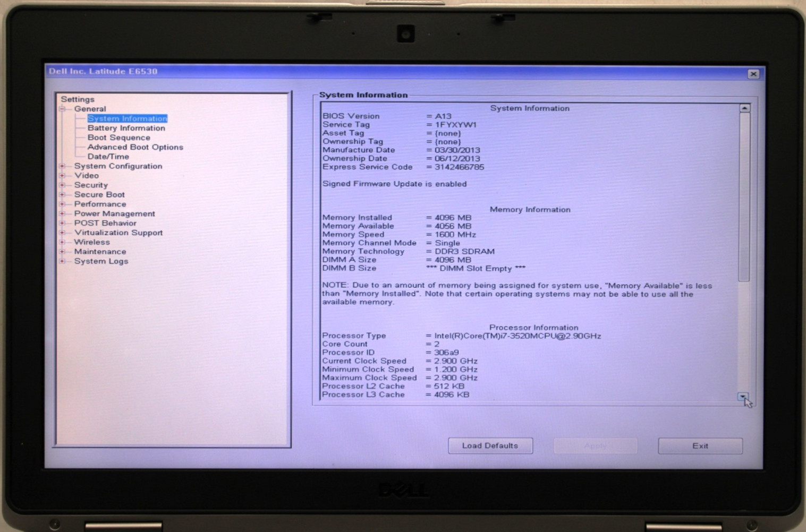This screenshot has width=806, height=532.
Task: Expand the Security settings node
Action: coord(63,185)
